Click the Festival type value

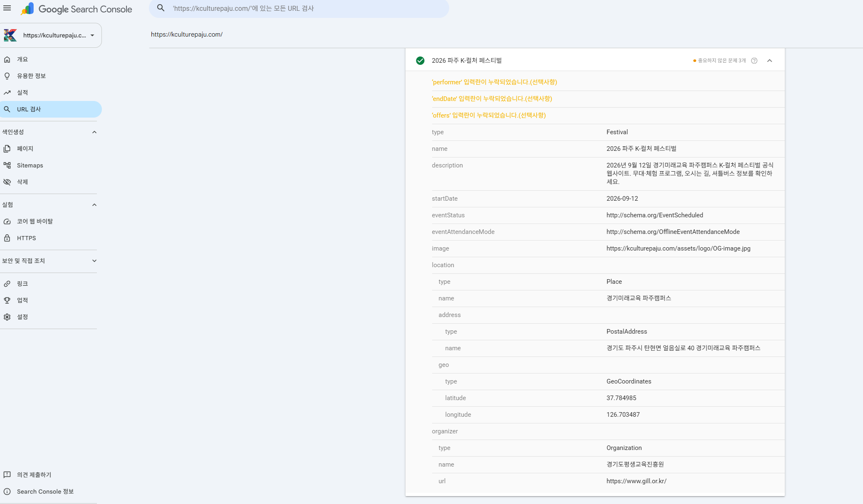[x=617, y=132]
